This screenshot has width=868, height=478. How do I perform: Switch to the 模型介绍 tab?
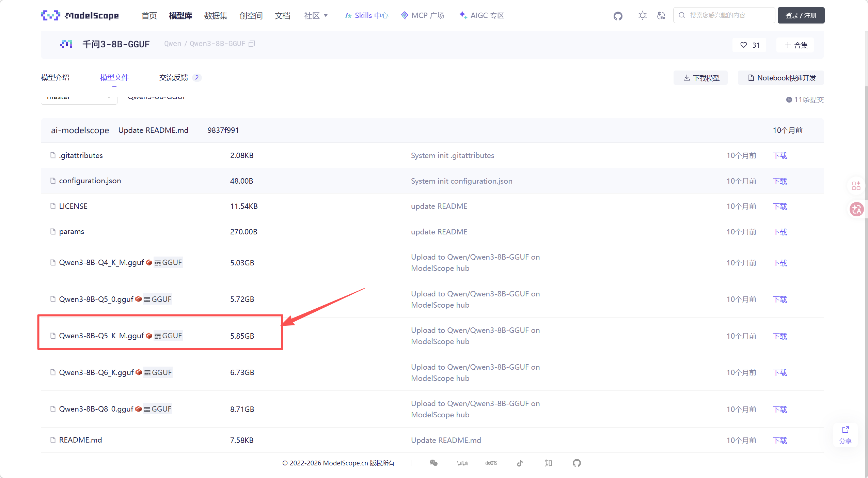(55, 78)
